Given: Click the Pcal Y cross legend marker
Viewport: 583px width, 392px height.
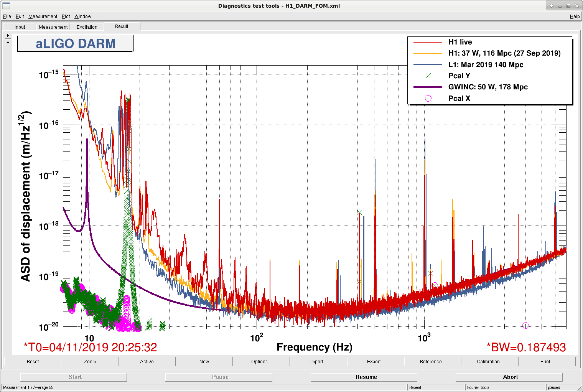Looking at the screenshot, I should 428,76.
